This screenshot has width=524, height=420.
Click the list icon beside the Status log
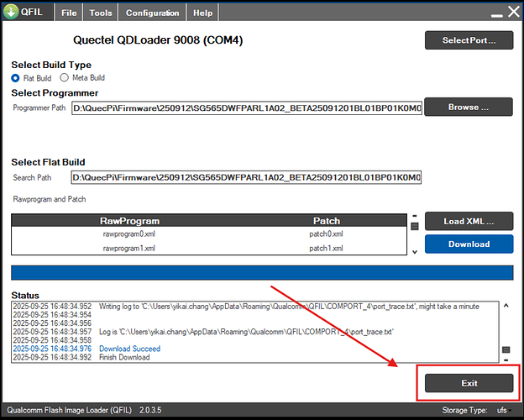click(506, 349)
